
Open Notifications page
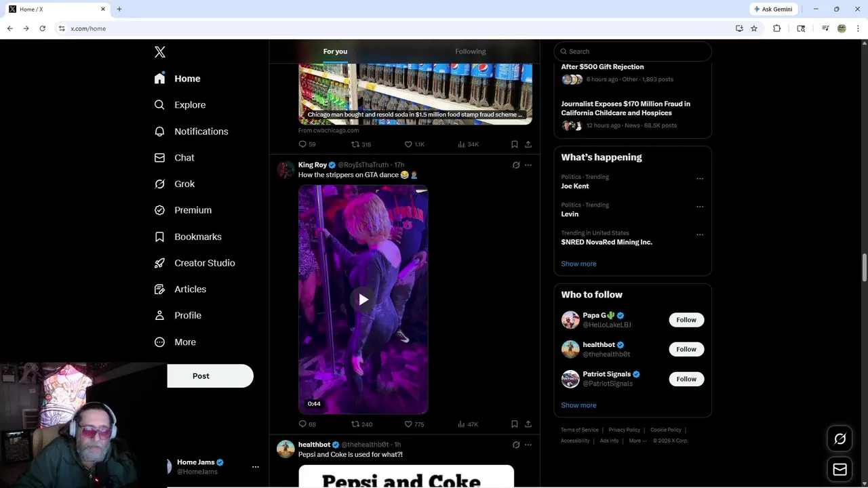coord(191,131)
